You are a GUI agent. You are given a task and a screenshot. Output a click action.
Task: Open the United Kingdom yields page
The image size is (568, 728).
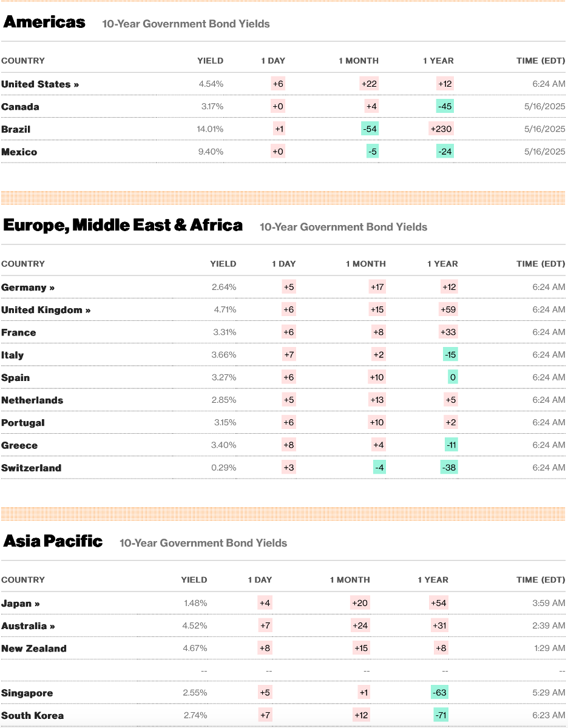(x=46, y=310)
